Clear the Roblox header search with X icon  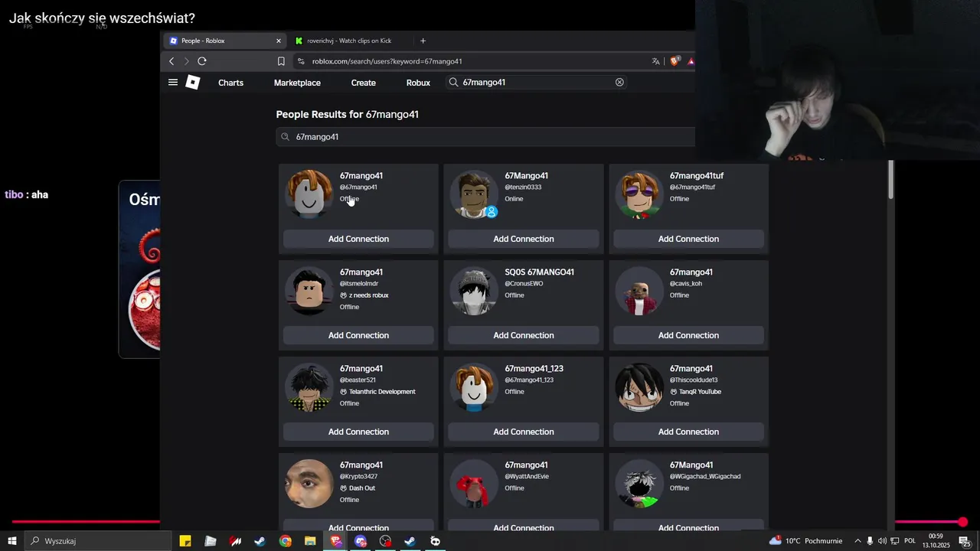619,82
